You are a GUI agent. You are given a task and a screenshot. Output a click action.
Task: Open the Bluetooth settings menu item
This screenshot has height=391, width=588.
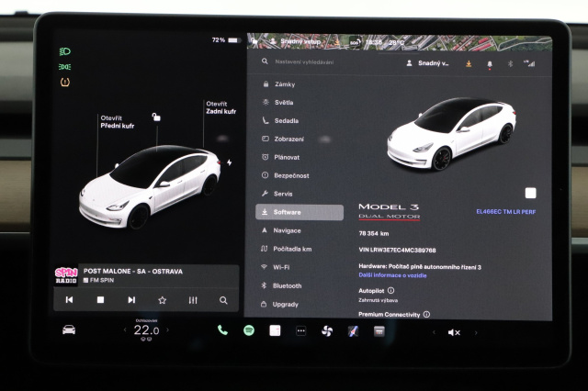pyautogui.click(x=287, y=285)
